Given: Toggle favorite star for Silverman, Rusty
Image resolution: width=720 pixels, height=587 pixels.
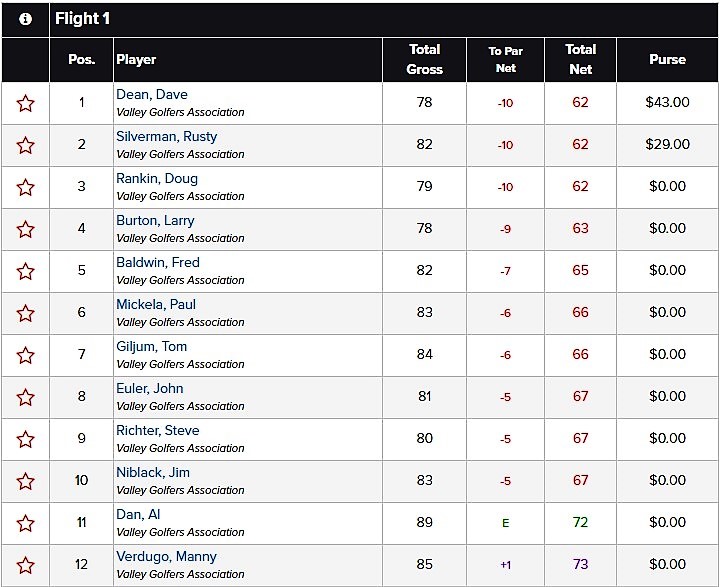Looking at the screenshot, I should 25,146.
